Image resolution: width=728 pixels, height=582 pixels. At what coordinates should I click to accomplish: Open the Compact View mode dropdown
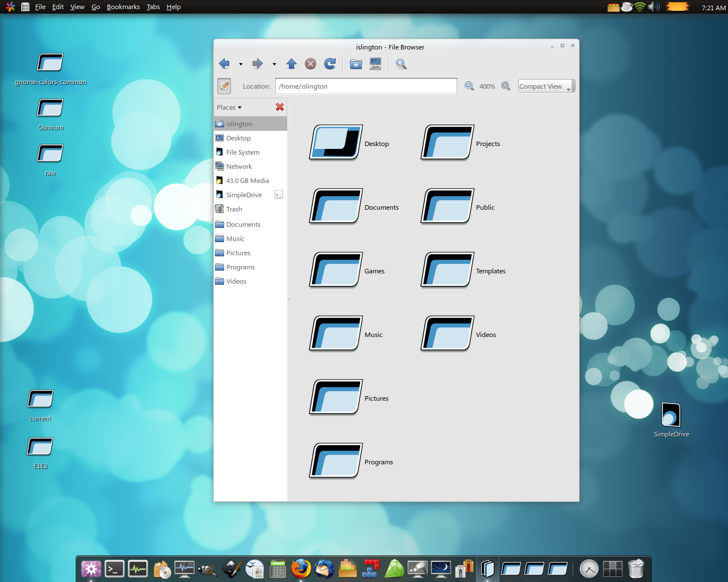click(546, 86)
